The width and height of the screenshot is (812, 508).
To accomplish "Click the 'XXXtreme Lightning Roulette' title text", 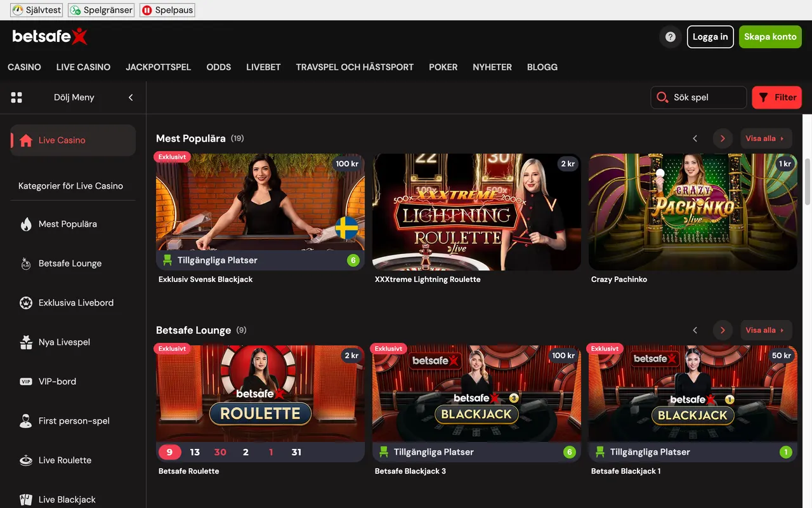I will point(428,279).
